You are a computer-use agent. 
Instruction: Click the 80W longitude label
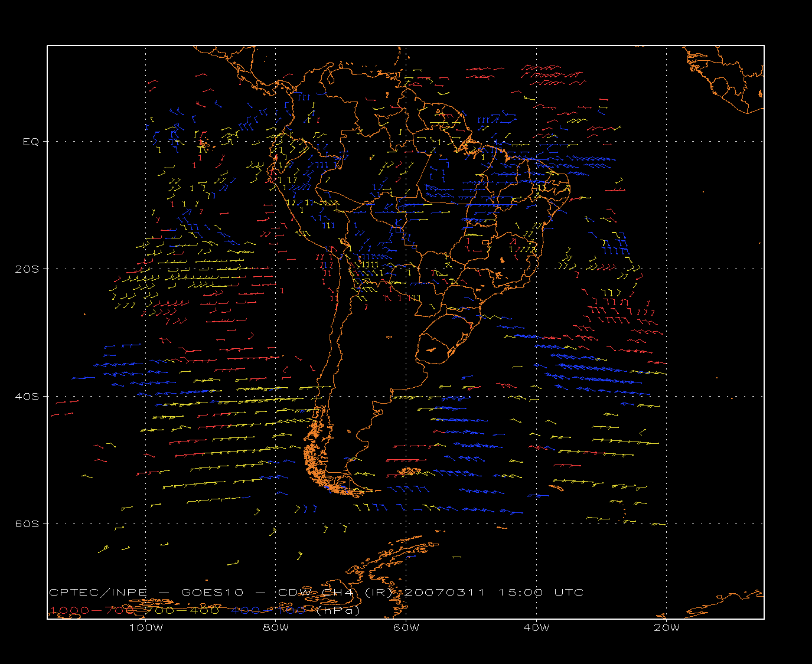pyautogui.click(x=276, y=627)
